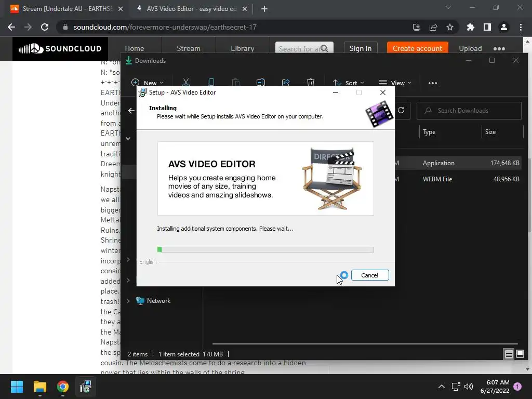The width and height of the screenshot is (532, 399).
Task: Go back in the Downloads window
Action: pyautogui.click(x=131, y=111)
